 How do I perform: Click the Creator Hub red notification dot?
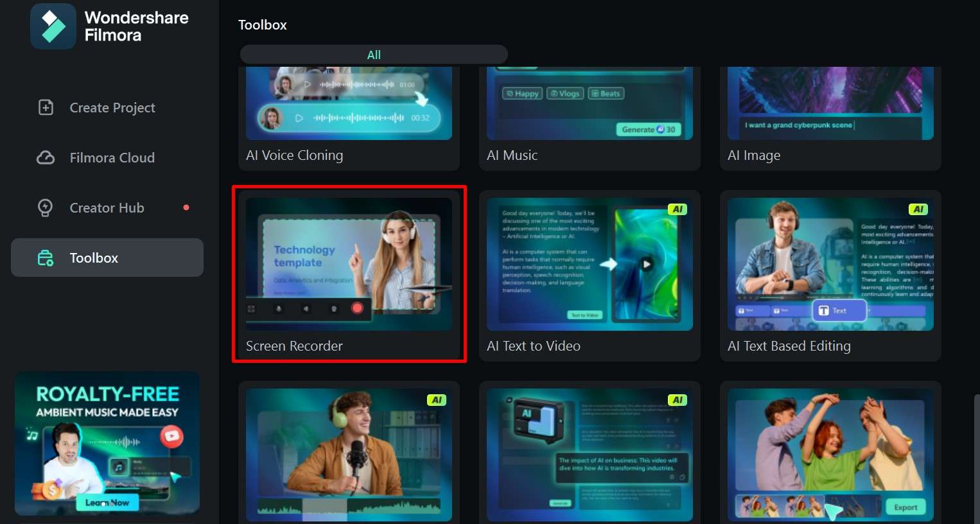pyautogui.click(x=186, y=207)
